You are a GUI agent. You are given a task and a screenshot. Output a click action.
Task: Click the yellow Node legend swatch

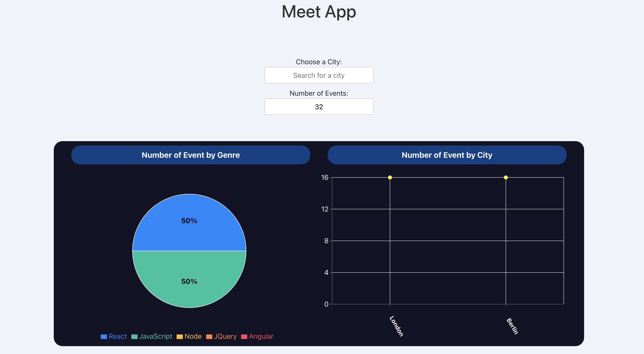tap(179, 337)
